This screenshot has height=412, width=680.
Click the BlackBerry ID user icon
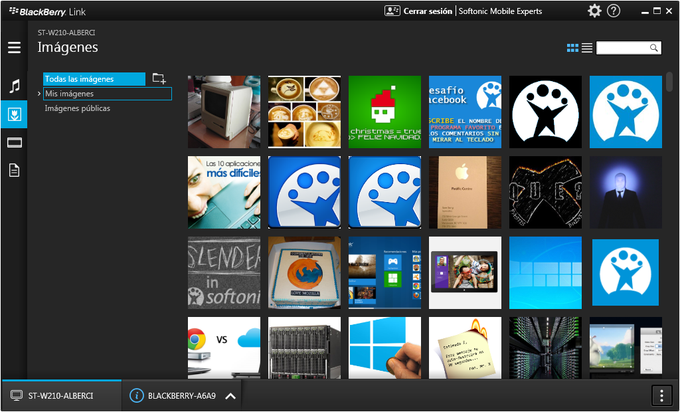[x=392, y=11]
